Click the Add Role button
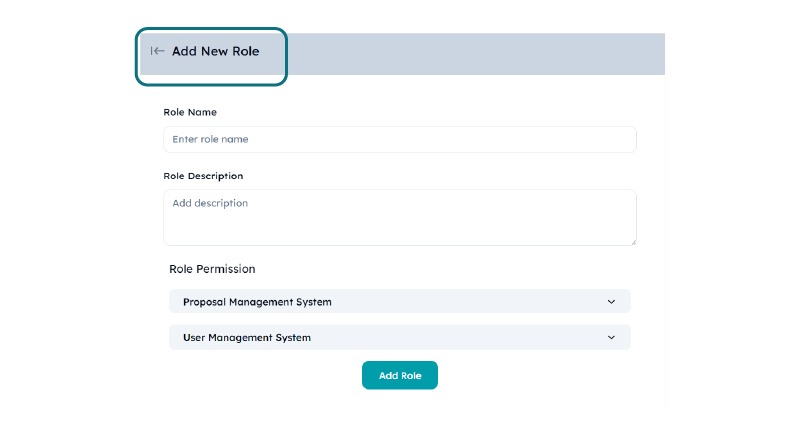Image resolution: width=801 pixels, height=441 pixels. [400, 376]
